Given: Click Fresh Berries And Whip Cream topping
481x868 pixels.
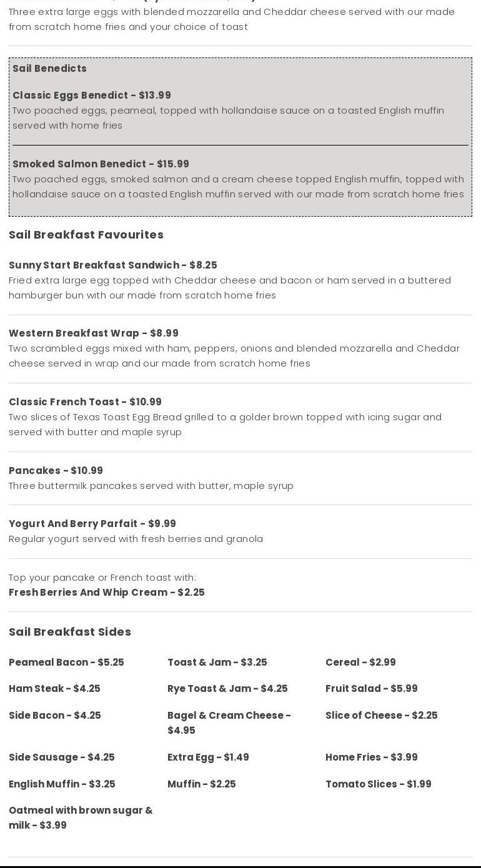Looking at the screenshot, I should pyautogui.click(x=107, y=593).
